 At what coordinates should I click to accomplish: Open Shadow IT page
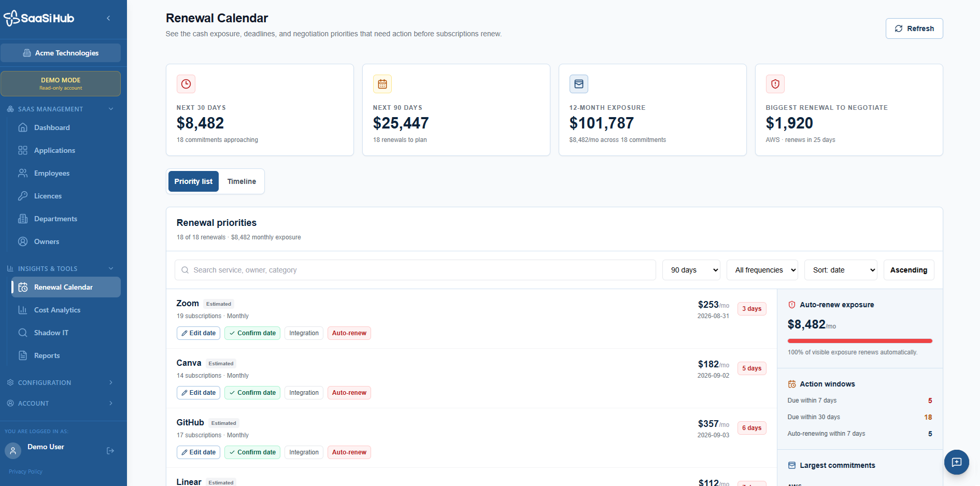click(x=66, y=333)
